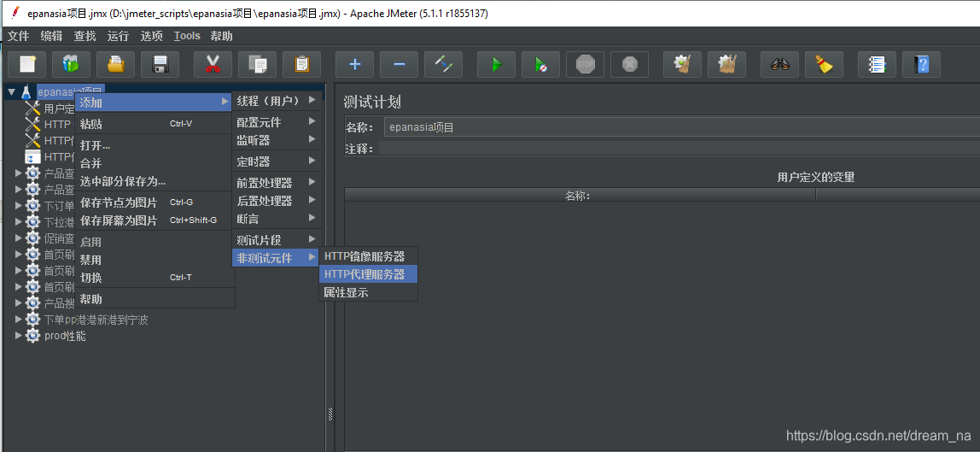Image resolution: width=980 pixels, height=452 pixels.
Task: Expand the 下拉港 thread group arrow
Action: pyautogui.click(x=18, y=222)
